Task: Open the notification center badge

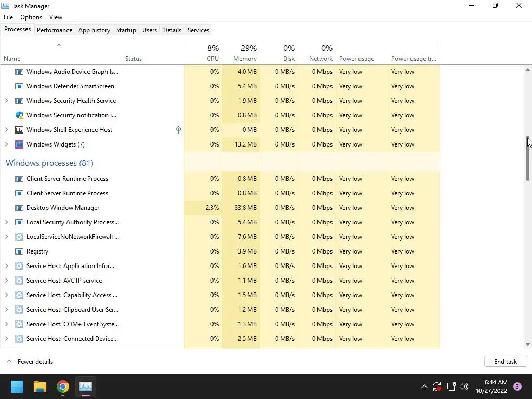Action: [x=517, y=387]
